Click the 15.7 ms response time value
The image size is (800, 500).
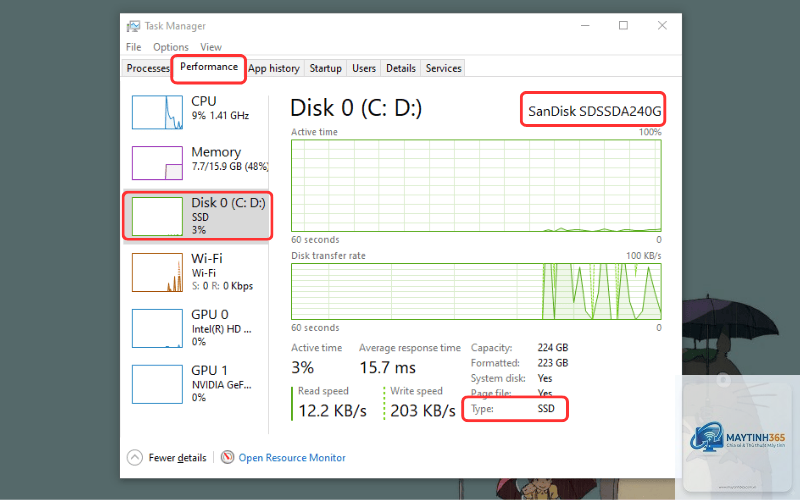387,367
